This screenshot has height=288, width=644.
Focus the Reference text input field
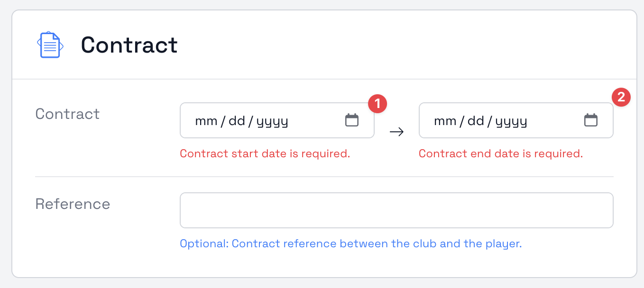396,210
